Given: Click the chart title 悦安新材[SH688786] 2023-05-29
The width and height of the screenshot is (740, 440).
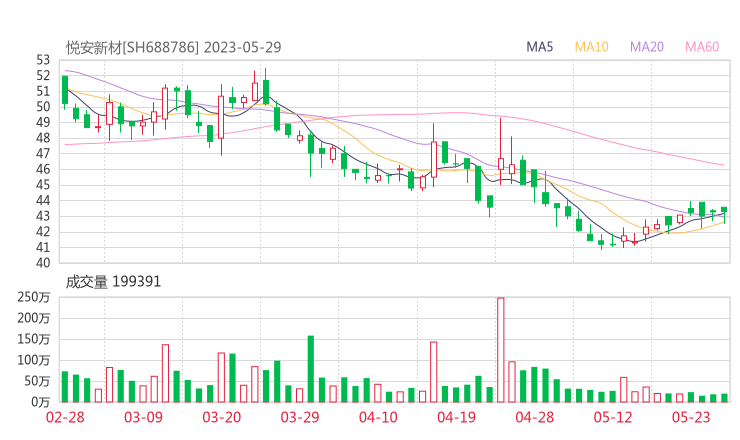Looking at the screenshot, I should [173, 47].
